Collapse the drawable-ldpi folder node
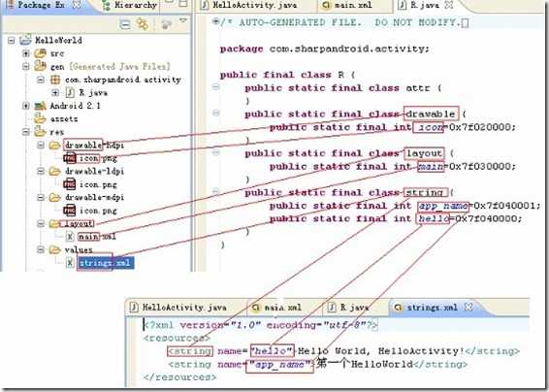Viewport: 549px width, 392px height. (x=41, y=172)
